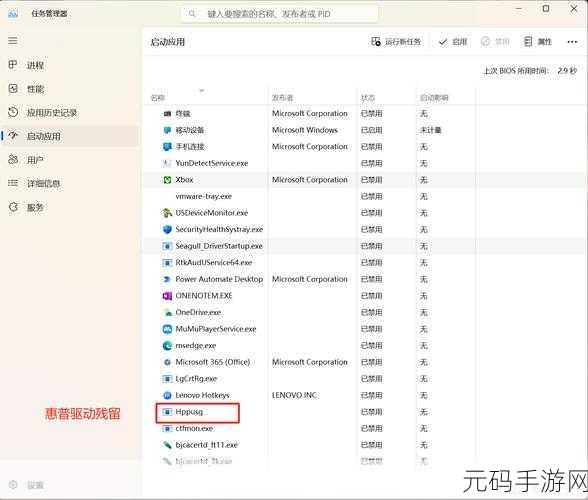
Task: Click the USDeviceMonitor.exe icon
Action: (167, 213)
